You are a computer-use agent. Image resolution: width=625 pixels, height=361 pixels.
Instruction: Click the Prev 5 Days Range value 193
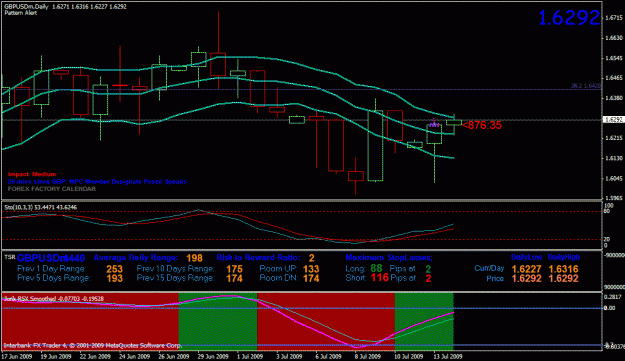coord(114,278)
